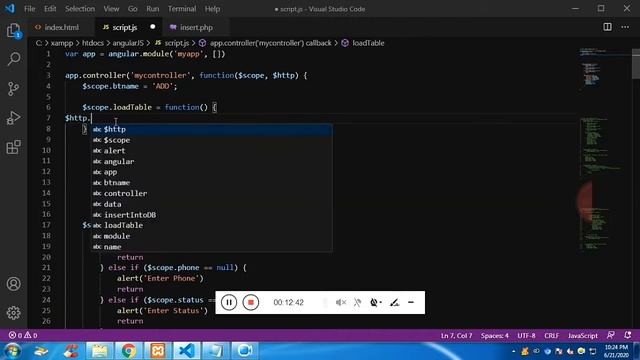Image resolution: width=640 pixels, height=360 pixels.
Task: Open the Search view in activity bar
Action: pos(13,60)
